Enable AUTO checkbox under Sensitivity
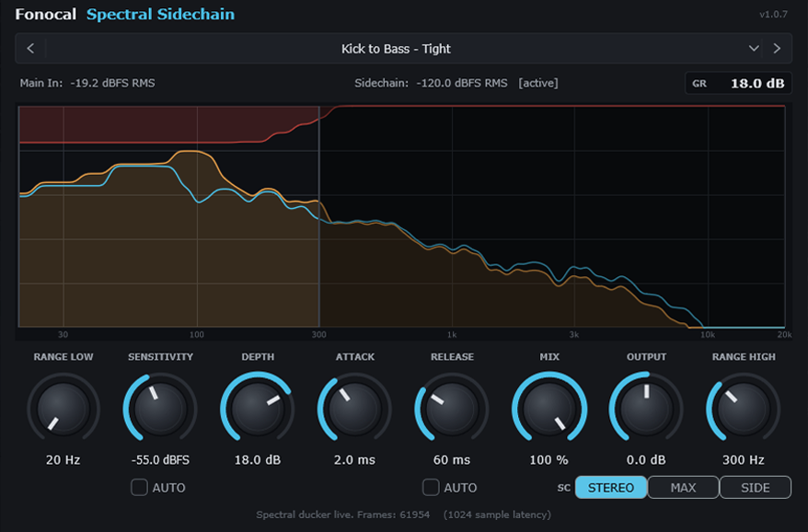This screenshot has width=808, height=532. (x=139, y=487)
